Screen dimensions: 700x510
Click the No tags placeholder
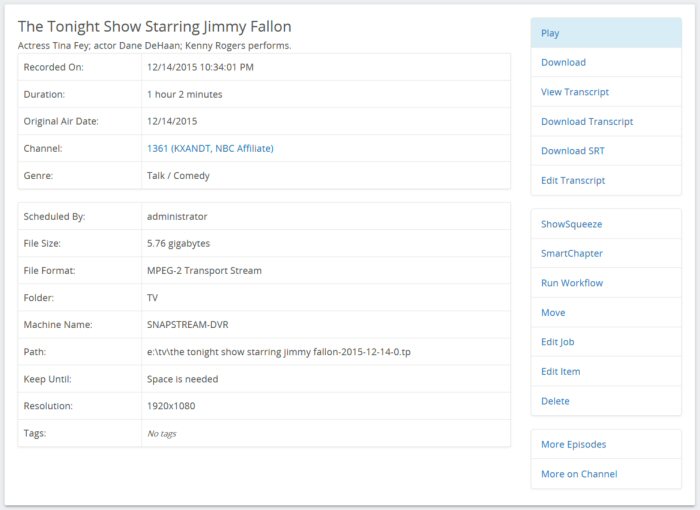click(162, 434)
